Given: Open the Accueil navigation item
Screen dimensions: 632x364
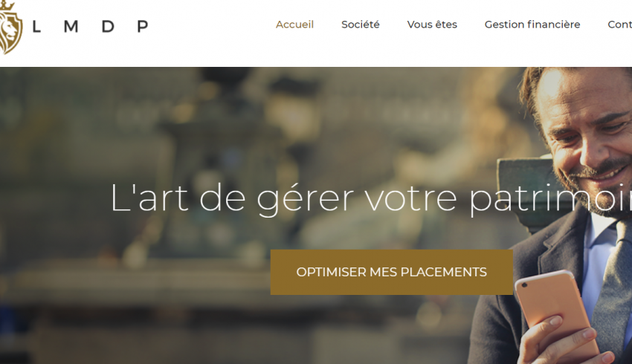Looking at the screenshot, I should [x=294, y=25].
